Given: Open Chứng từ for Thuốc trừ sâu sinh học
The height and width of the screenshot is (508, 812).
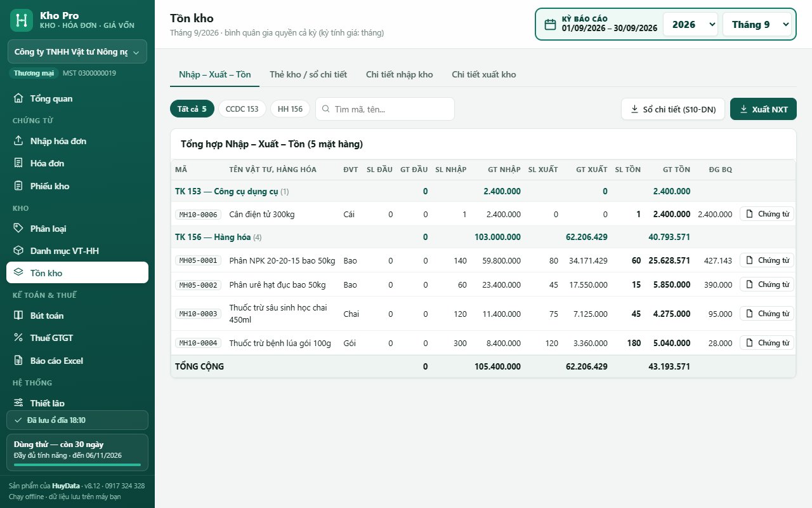Looking at the screenshot, I should pyautogui.click(x=767, y=314).
